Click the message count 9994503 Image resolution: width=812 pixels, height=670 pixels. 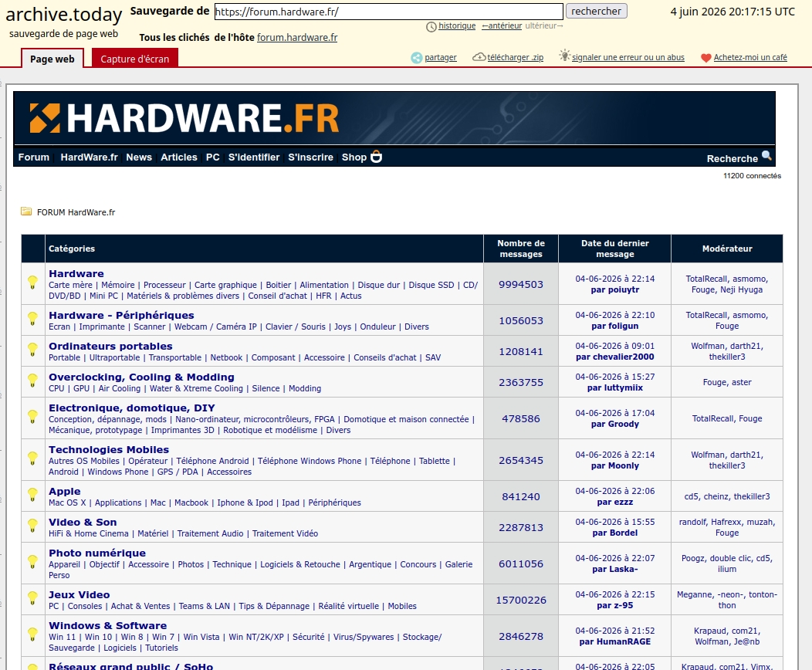click(521, 284)
